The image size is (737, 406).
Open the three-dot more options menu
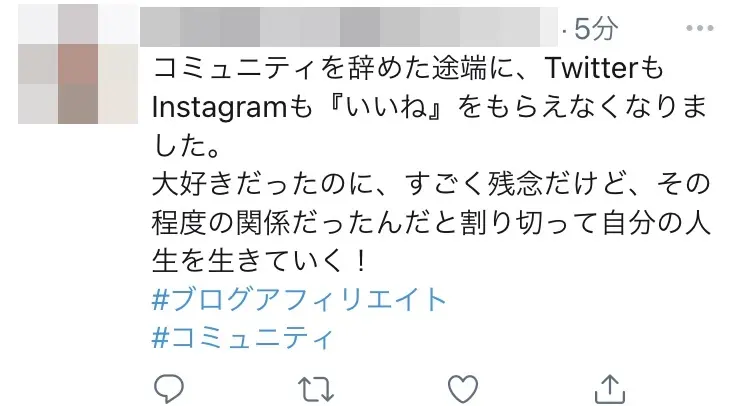point(700,28)
